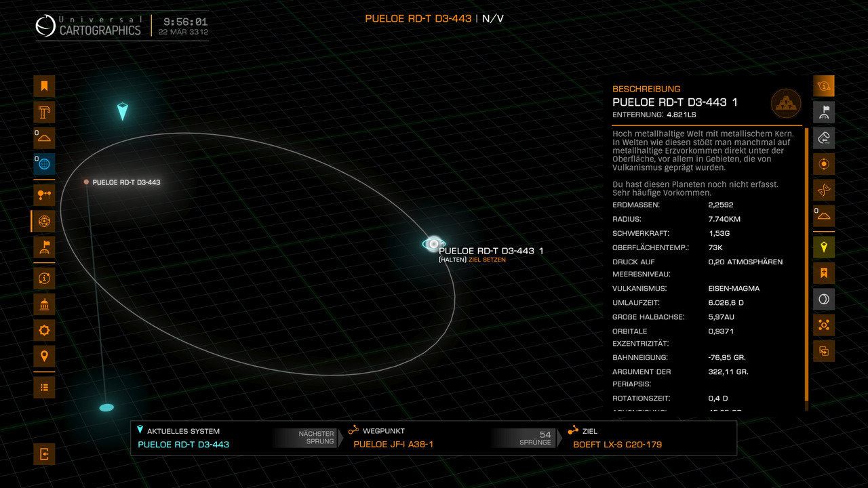Click the orange focus-nodes icon in right sidebar
The width and height of the screenshot is (868, 488).
(x=824, y=325)
